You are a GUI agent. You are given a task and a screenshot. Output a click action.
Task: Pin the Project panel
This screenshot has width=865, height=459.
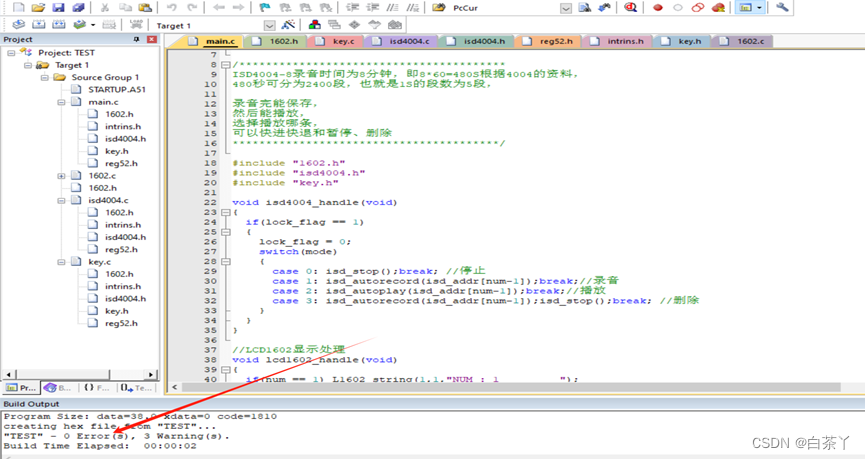point(137,39)
